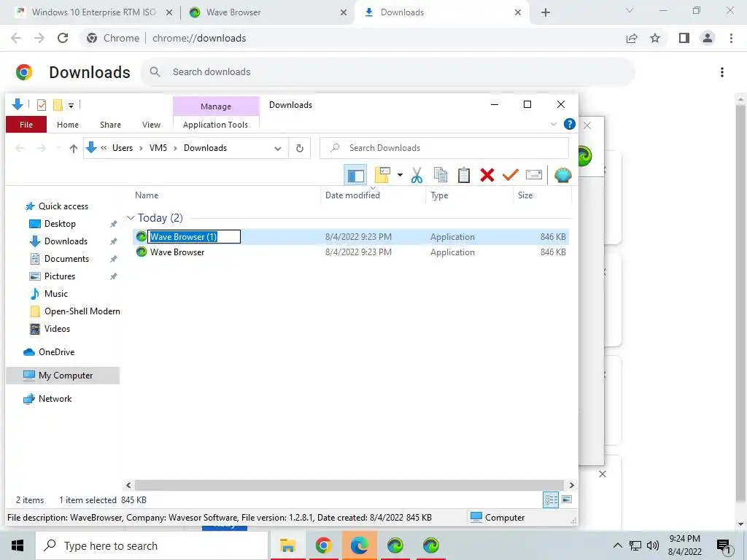Open Customize Quick Access Toolbar dropdown
This screenshot has width=747, height=560.
click(x=71, y=105)
